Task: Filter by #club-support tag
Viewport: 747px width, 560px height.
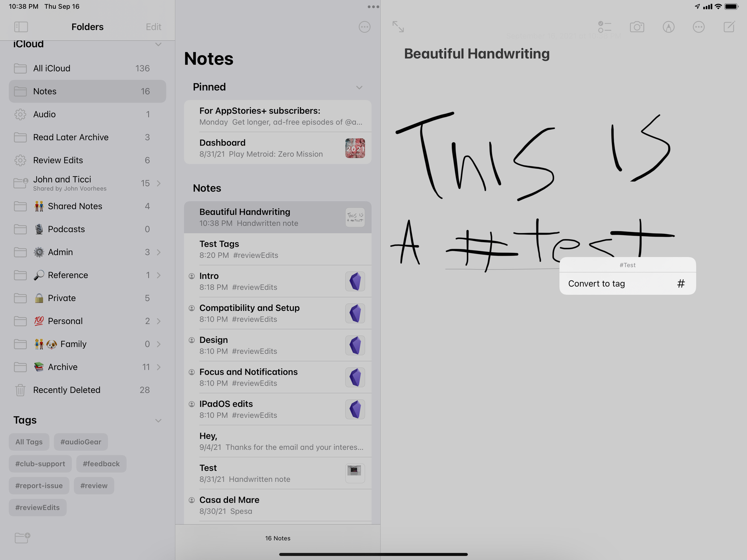Action: point(40,464)
